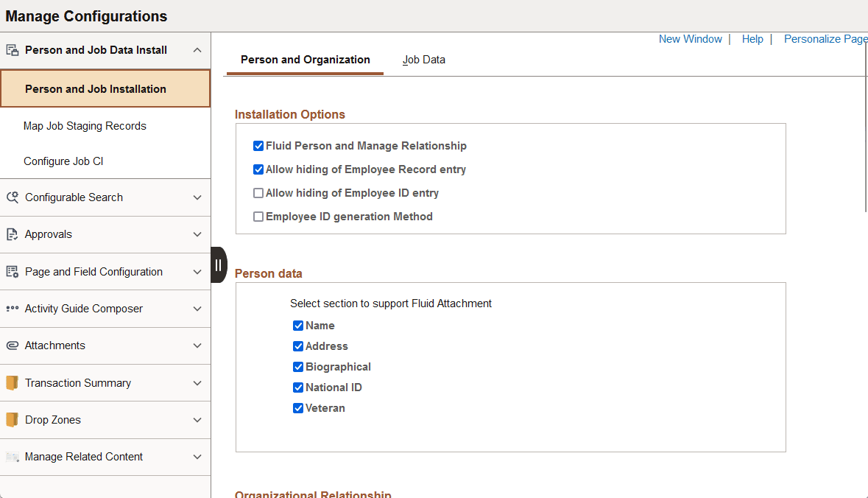Select the Transaction Summary icon
Image resolution: width=868 pixels, height=498 pixels.
click(x=13, y=382)
